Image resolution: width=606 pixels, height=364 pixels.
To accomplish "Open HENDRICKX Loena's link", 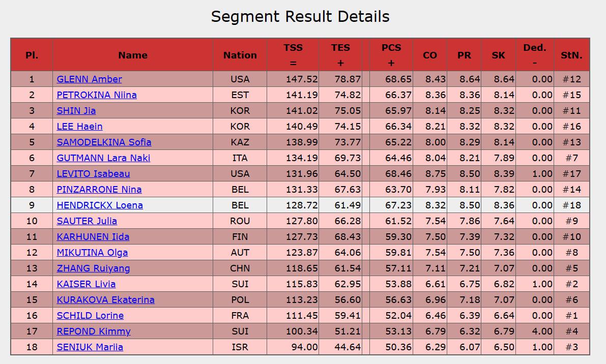I will 100,205.
